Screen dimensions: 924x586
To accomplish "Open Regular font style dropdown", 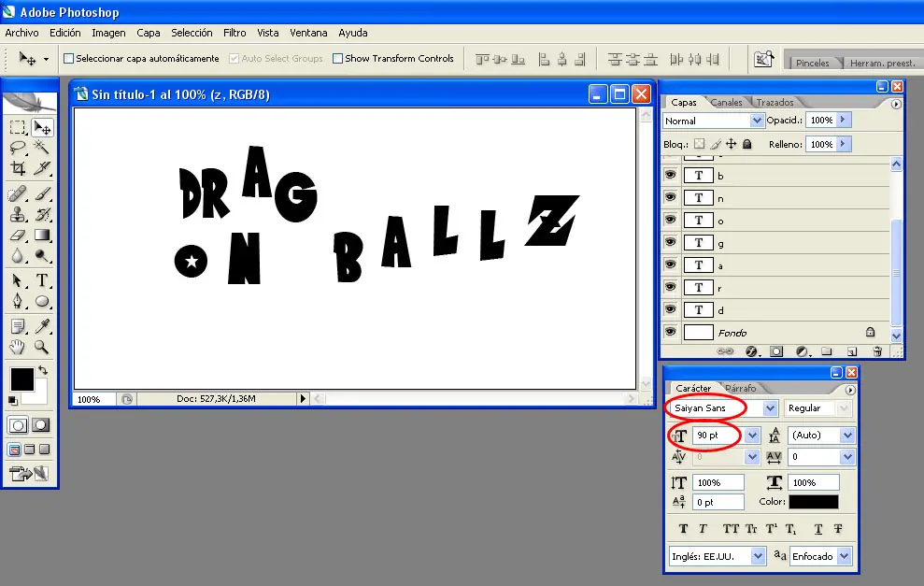I will click(844, 408).
